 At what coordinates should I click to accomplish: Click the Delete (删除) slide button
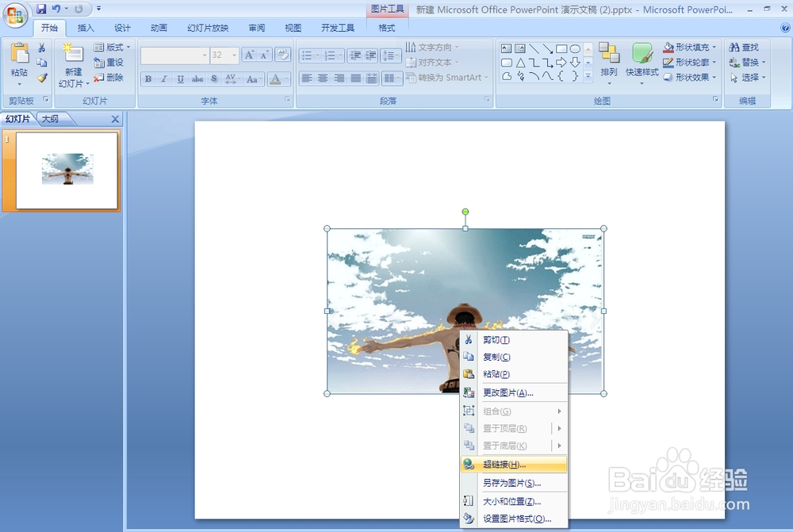[109, 78]
